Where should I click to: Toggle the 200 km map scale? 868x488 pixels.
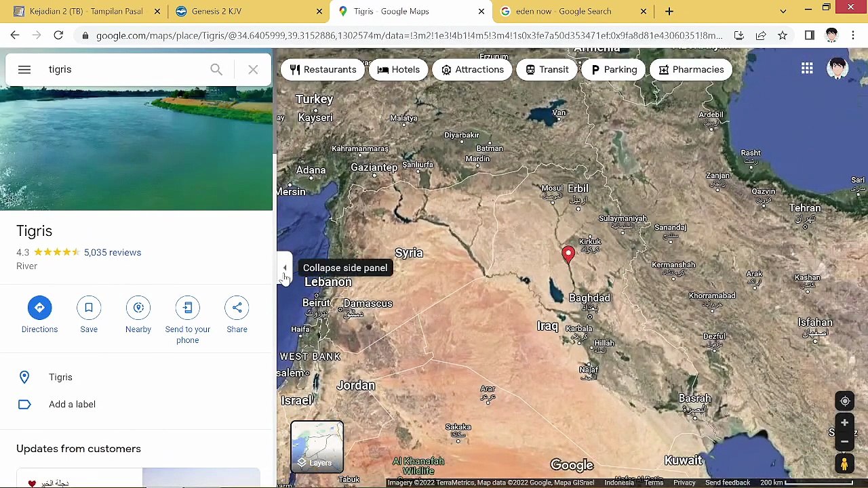tap(806, 483)
